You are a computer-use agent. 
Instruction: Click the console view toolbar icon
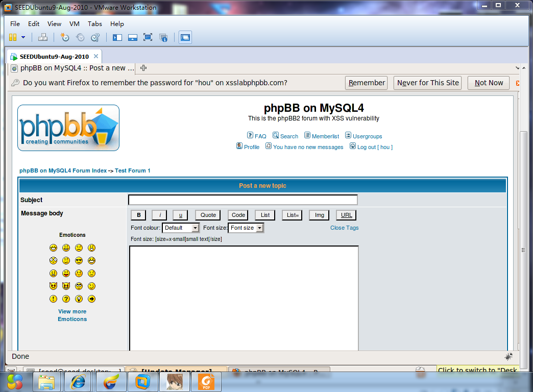(x=185, y=37)
